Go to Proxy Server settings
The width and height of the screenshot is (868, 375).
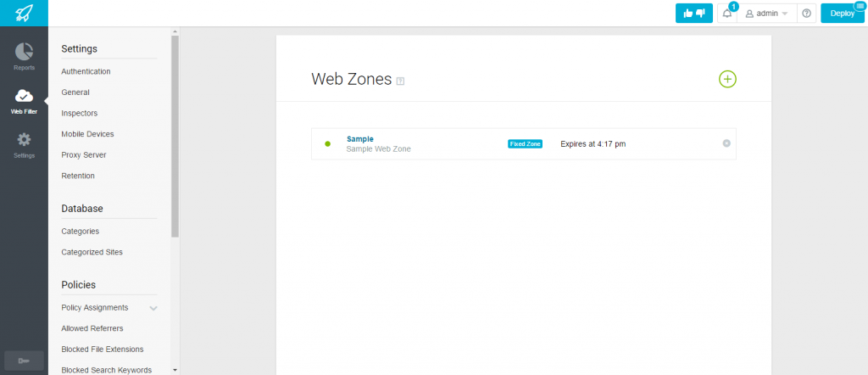[84, 154]
